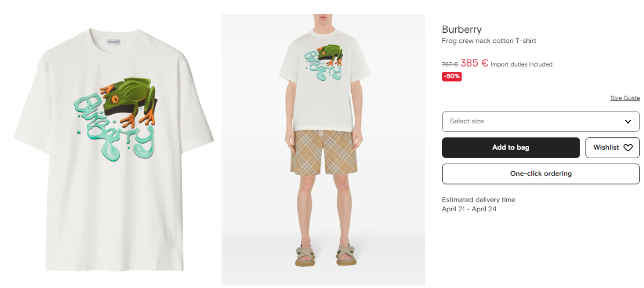This screenshot has width=644, height=288.
Task: Click the April 21 - April 24 delivery dates
Action: tap(469, 209)
